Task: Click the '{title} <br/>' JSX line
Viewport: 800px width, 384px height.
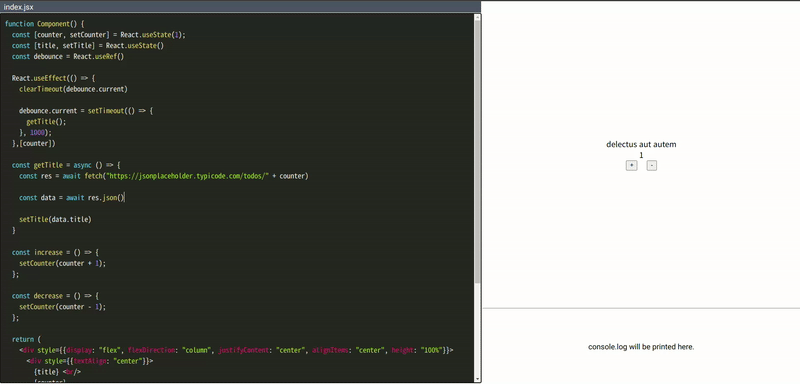Action: tap(57, 372)
